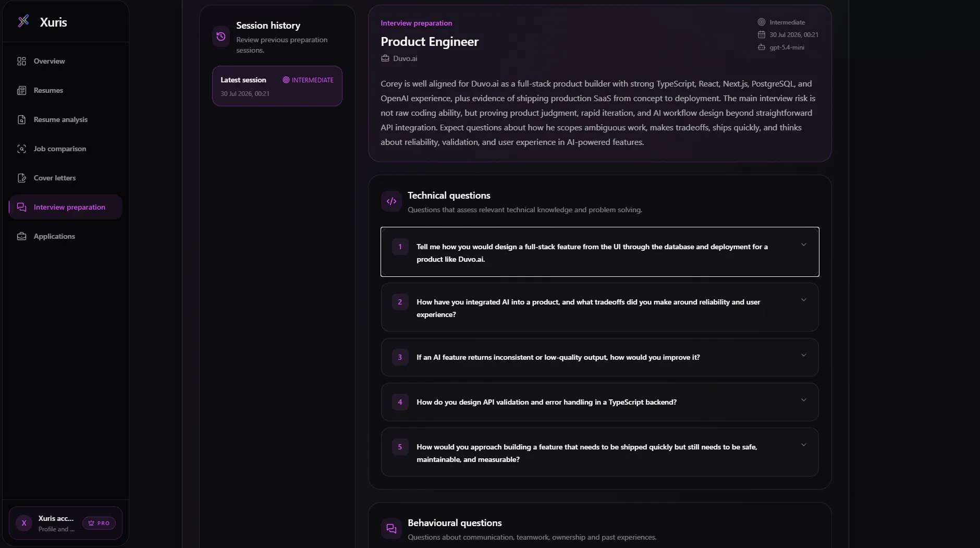This screenshot has height=548, width=980.
Task: Click the number 4 question badge
Action: point(400,402)
